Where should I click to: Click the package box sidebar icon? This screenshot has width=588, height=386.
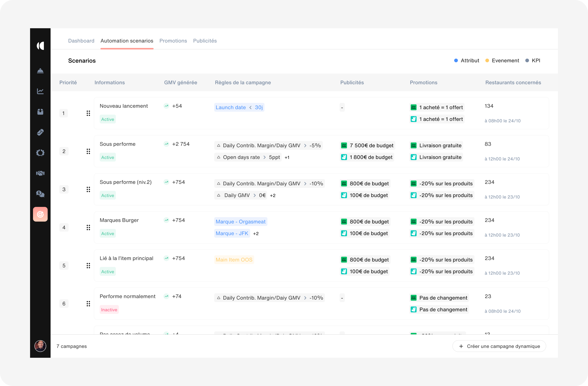[x=40, y=112]
